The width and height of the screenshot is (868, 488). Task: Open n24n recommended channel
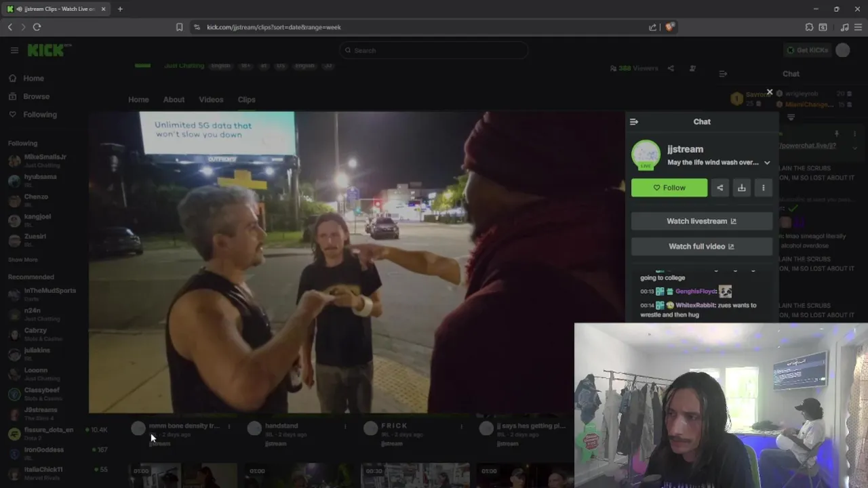pyautogui.click(x=42, y=314)
